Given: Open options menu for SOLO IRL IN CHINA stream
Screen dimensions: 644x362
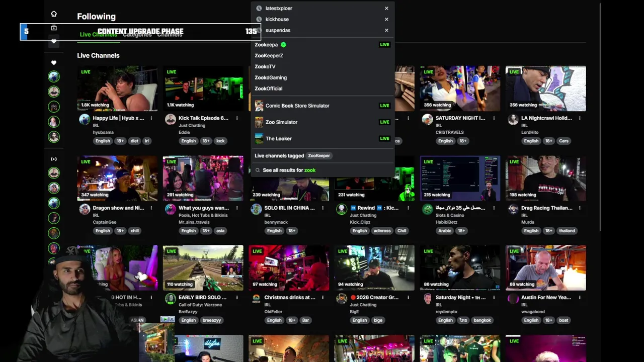Looking at the screenshot, I should click(x=323, y=208).
